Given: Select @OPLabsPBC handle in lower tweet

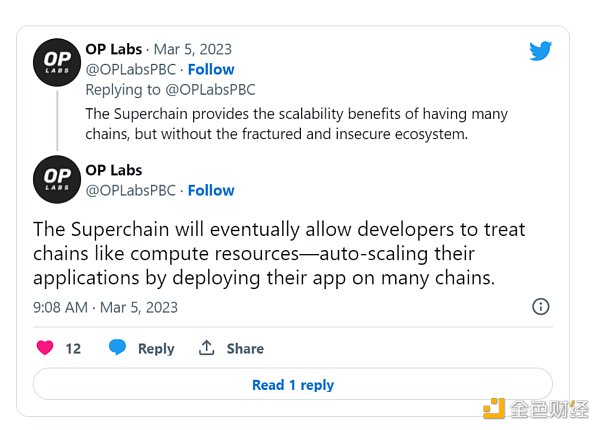Looking at the screenshot, I should (130, 190).
